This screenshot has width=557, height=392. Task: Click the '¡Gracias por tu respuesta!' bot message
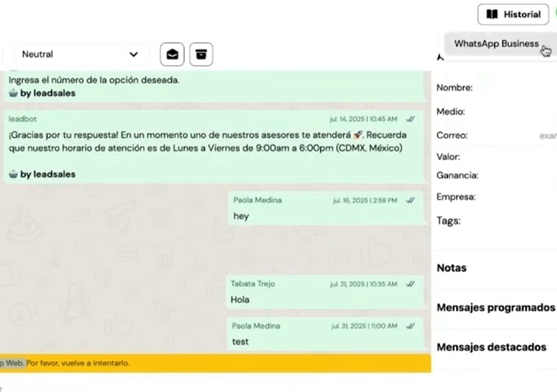(x=214, y=147)
